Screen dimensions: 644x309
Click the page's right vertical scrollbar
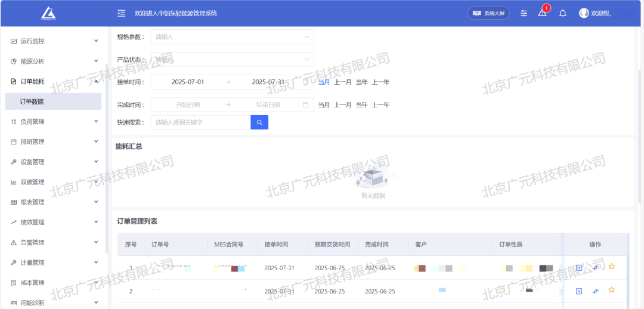(x=639, y=135)
